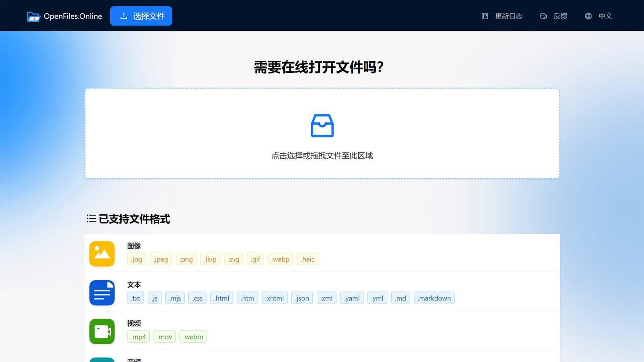This screenshot has height=362, width=644.
Task: Click the changelog icon beside 更新日志
Action: [x=485, y=16]
